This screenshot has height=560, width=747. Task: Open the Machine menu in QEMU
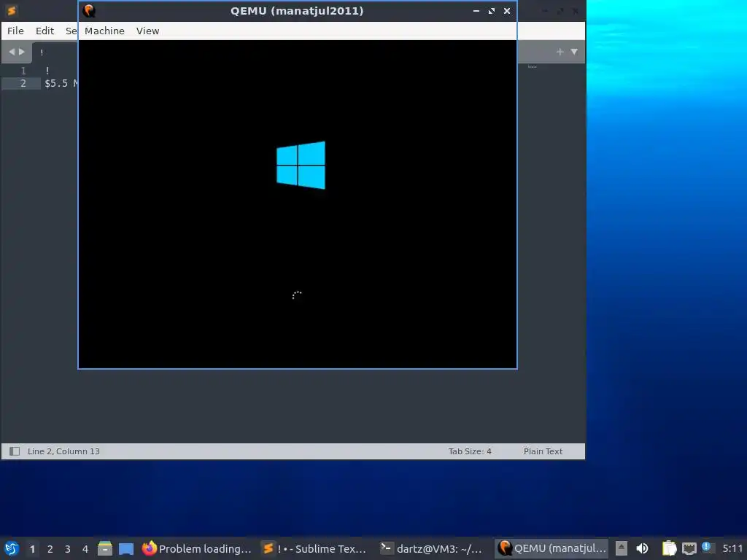click(x=104, y=31)
